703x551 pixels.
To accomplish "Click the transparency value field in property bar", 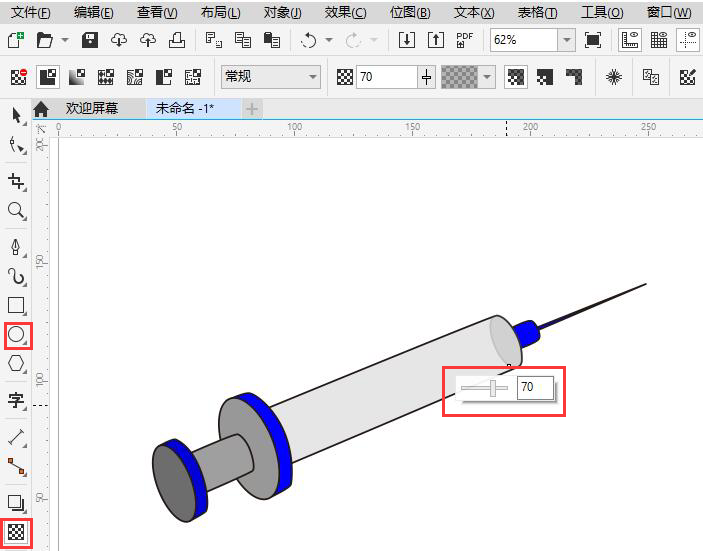I will coord(386,77).
